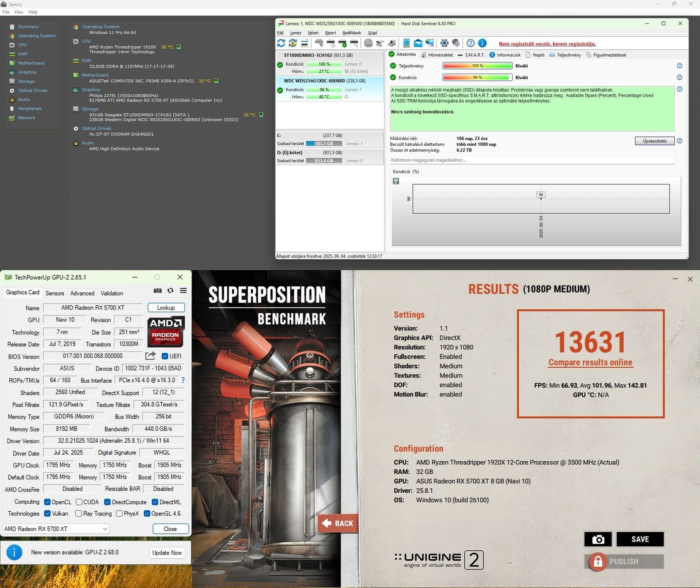Switch to Információk tab

tap(505, 55)
